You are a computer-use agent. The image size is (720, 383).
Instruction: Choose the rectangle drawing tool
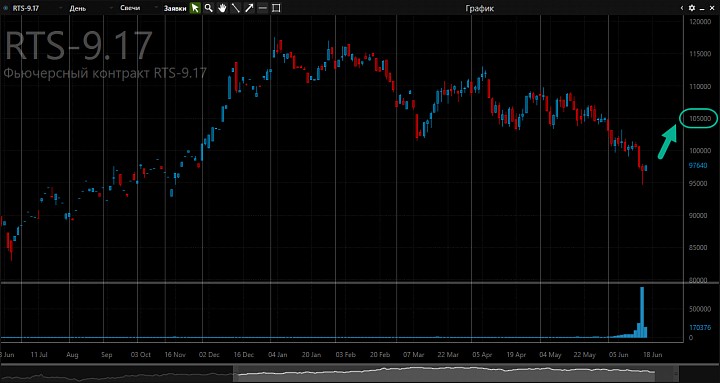click(x=276, y=8)
